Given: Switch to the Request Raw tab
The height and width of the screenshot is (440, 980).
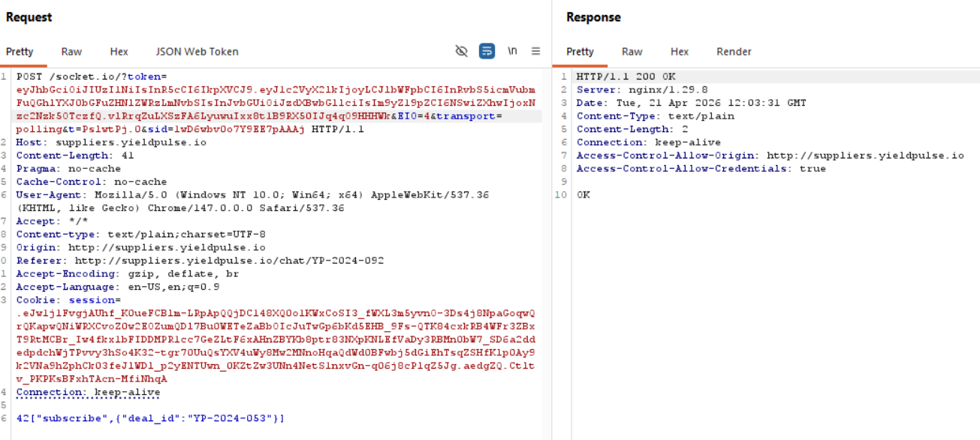Looking at the screenshot, I should click(71, 52).
